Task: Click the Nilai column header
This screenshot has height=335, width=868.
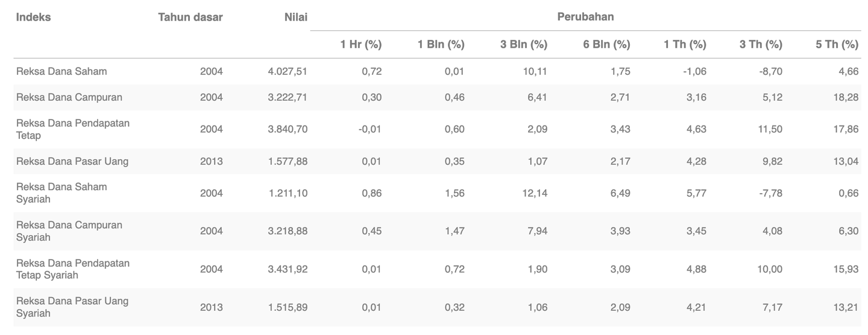Action: point(296,17)
